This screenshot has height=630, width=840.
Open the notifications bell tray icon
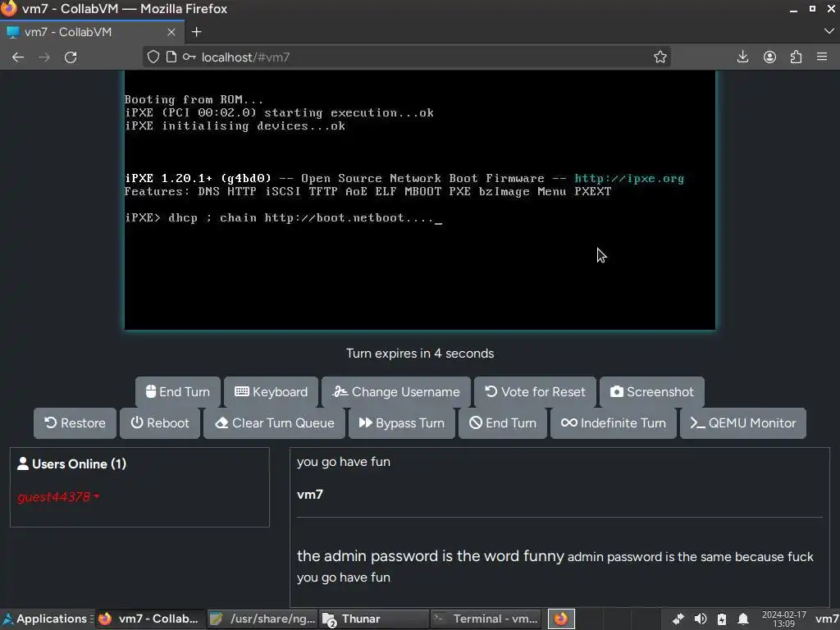click(743, 619)
